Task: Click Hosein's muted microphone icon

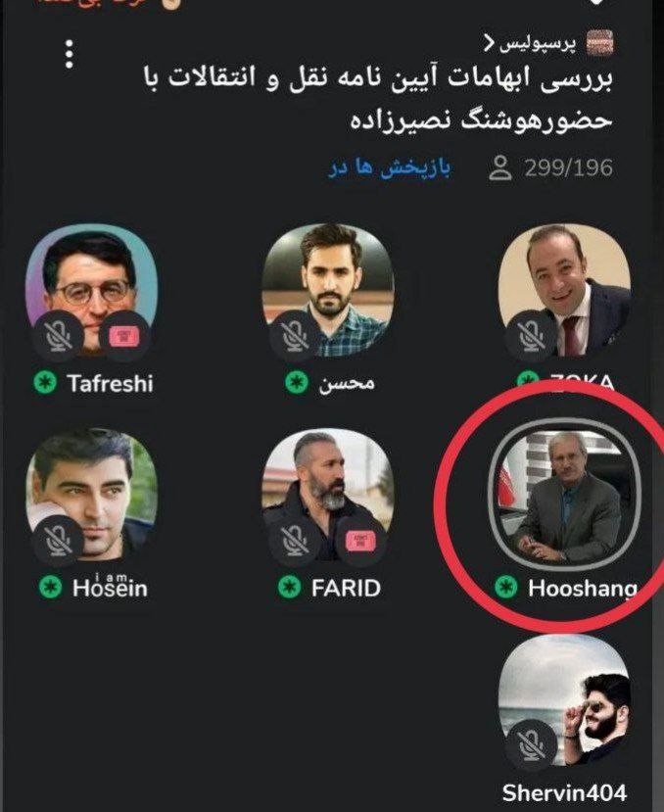Action: coord(58,540)
